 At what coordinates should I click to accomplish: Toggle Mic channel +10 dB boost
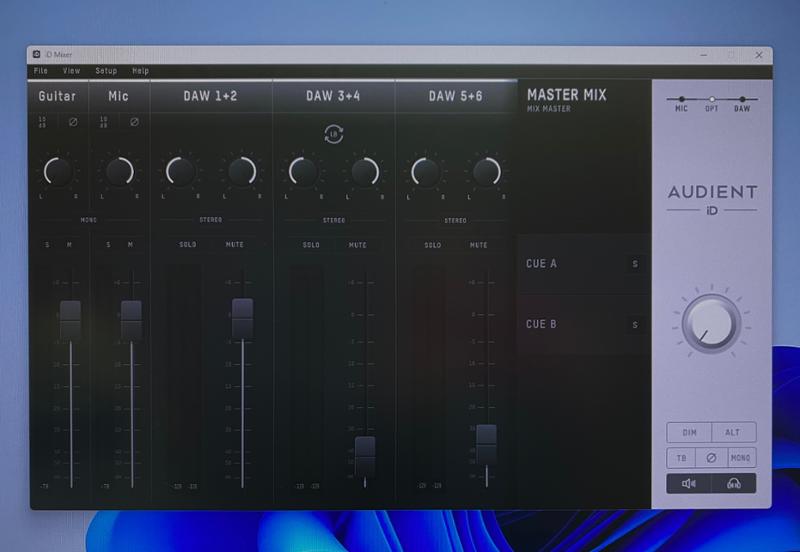click(104, 122)
